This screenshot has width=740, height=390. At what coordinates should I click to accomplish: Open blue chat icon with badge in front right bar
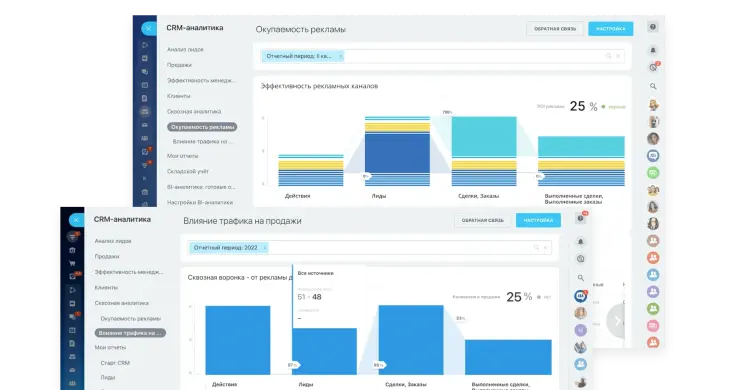(x=580, y=296)
